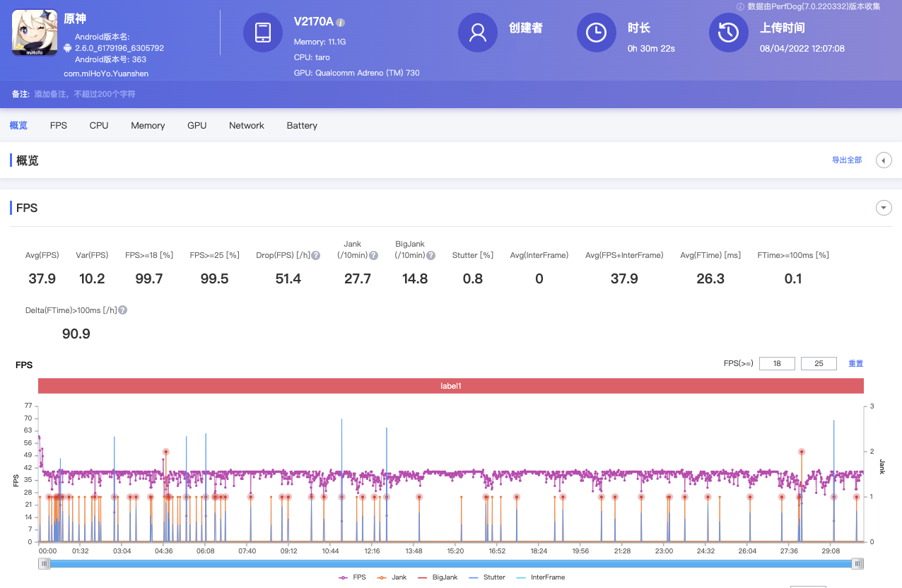Click the notes remark input field
Image resolution: width=902 pixels, height=588 pixels.
(x=85, y=94)
